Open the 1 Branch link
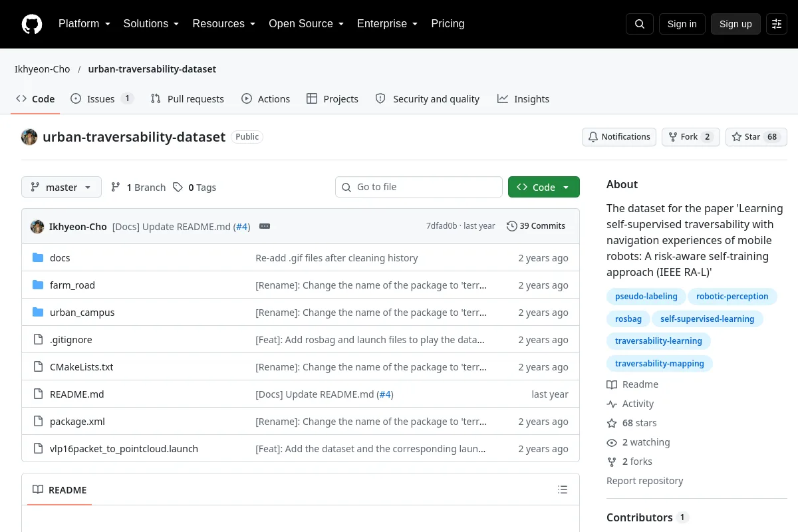798x532 pixels. tap(138, 188)
